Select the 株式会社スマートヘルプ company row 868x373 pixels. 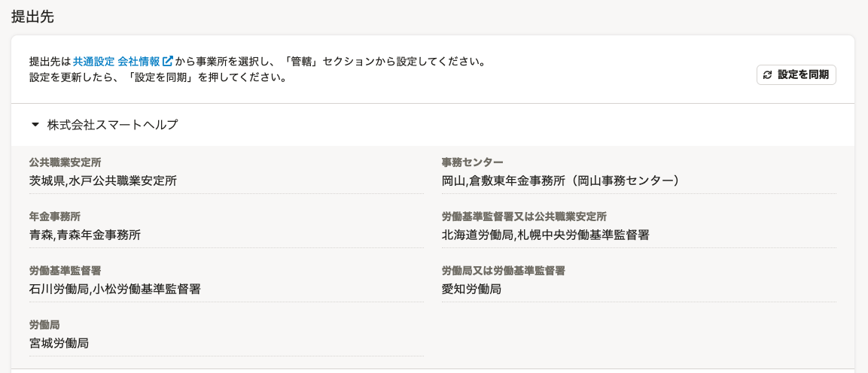point(432,125)
